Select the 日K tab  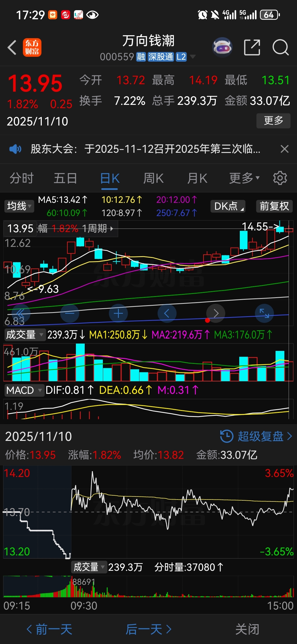[x=110, y=178]
